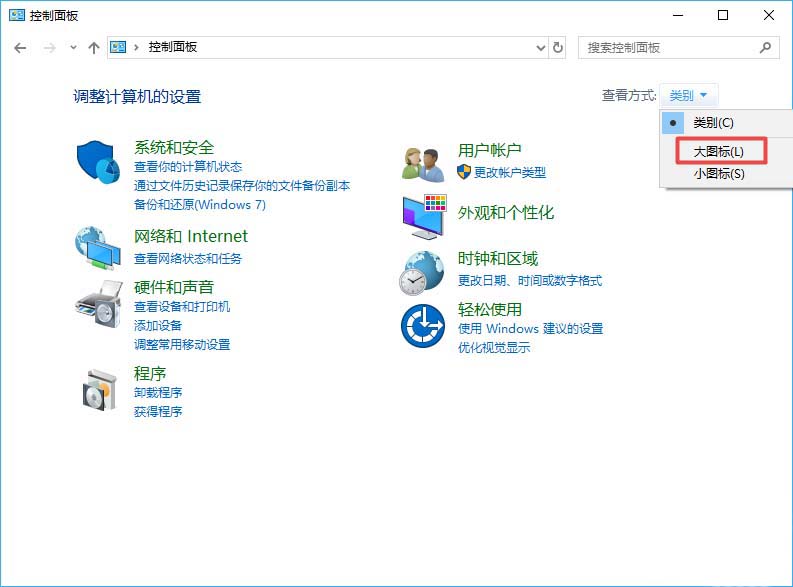Screen dimensions: 793x587
Task: Open the Appearance and Personalization monitor icon
Action: pyautogui.click(x=424, y=216)
